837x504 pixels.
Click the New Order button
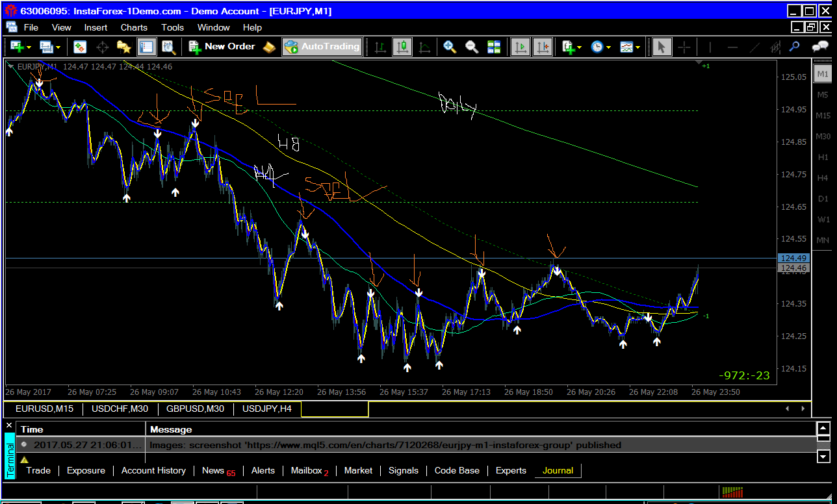pos(223,47)
